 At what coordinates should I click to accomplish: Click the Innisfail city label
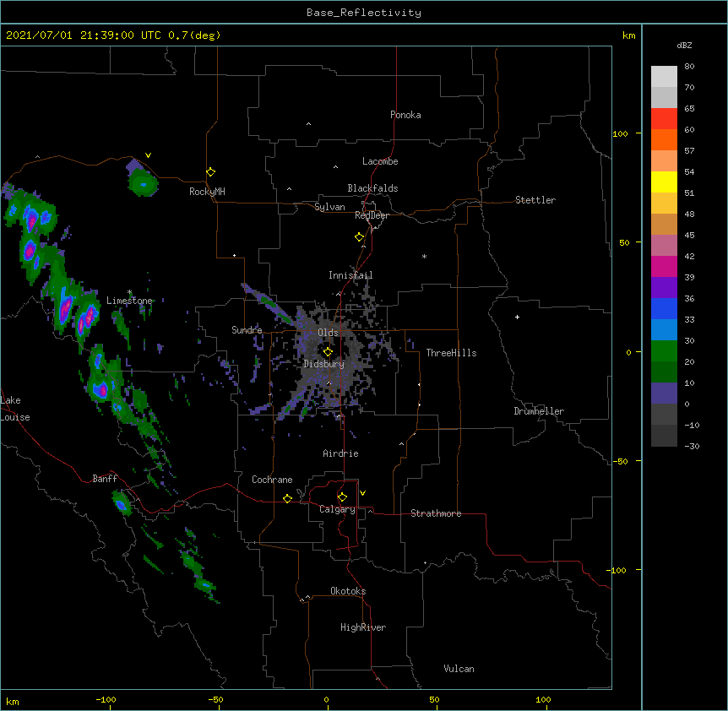(x=350, y=275)
